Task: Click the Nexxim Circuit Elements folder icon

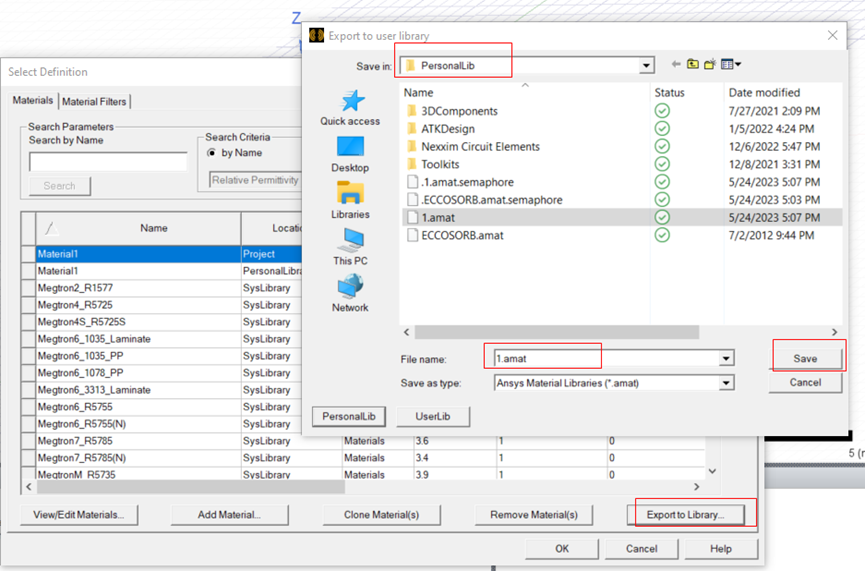Action: click(412, 146)
